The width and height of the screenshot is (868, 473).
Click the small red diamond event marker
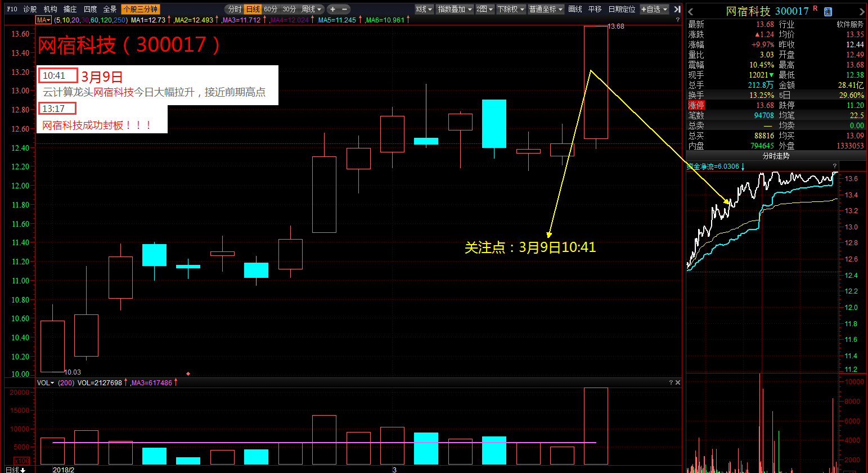click(x=188, y=373)
